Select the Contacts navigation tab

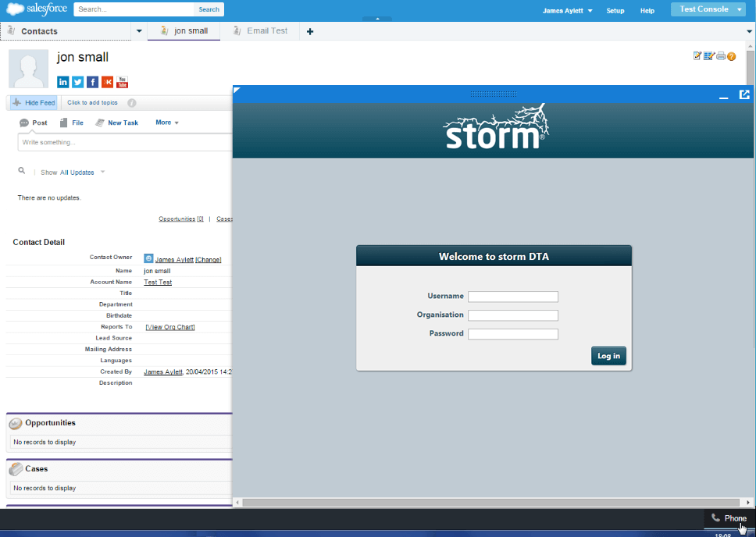click(x=66, y=31)
